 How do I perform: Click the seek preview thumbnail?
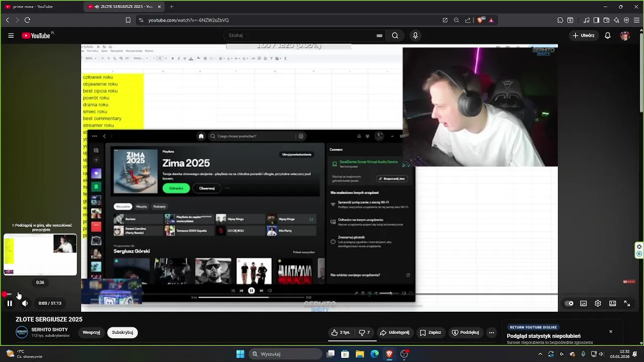(40, 254)
